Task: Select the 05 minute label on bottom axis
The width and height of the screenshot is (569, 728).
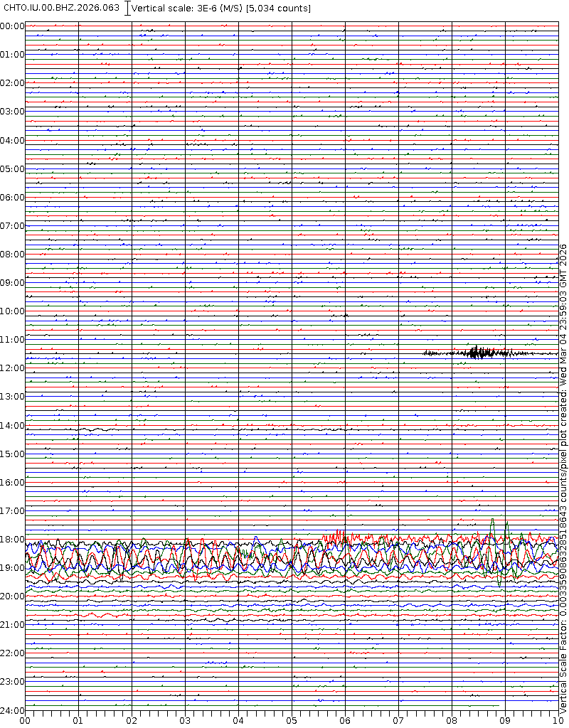Action: click(292, 720)
